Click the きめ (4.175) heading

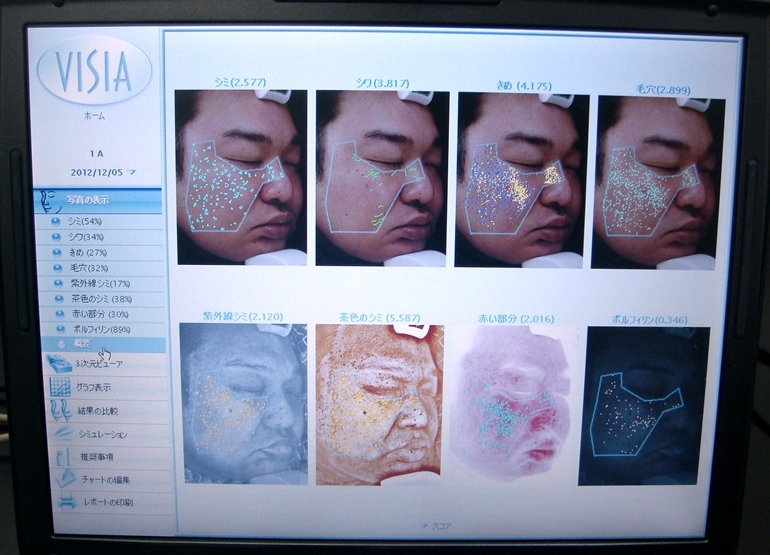(523, 86)
